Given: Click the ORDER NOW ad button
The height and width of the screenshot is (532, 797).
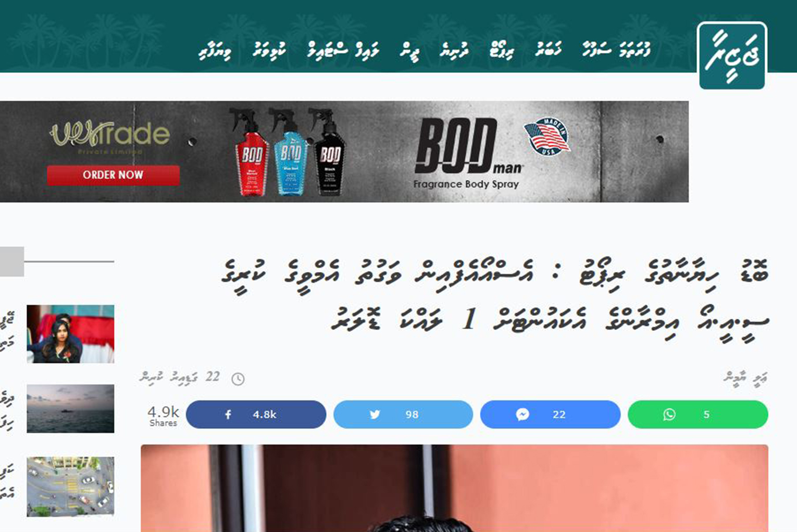Looking at the screenshot, I should coord(113,175).
